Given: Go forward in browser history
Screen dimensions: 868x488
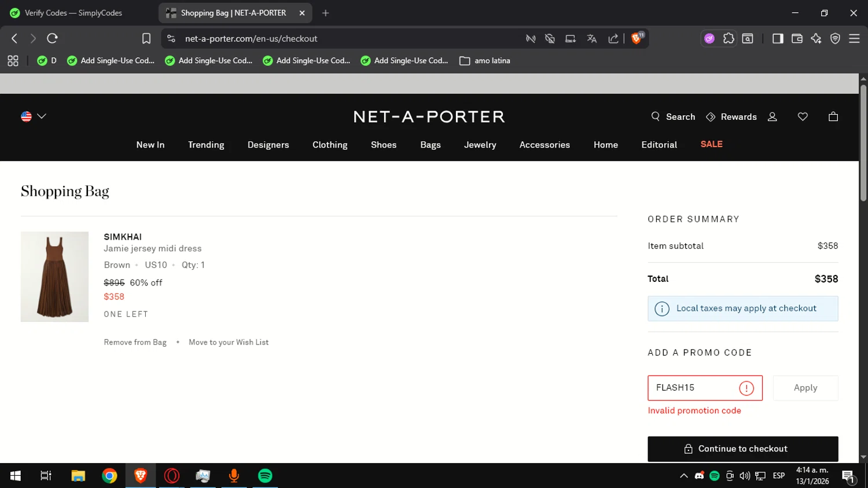Looking at the screenshot, I should coord(33,38).
